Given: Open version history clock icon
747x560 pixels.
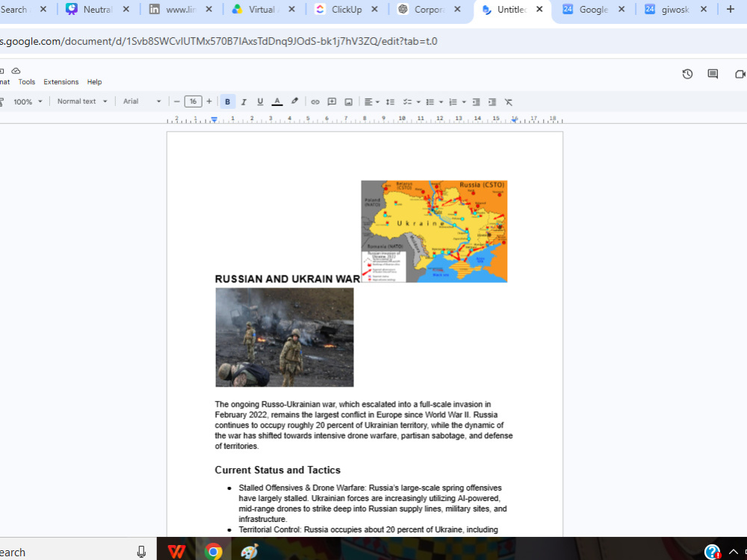Looking at the screenshot, I should coord(687,74).
